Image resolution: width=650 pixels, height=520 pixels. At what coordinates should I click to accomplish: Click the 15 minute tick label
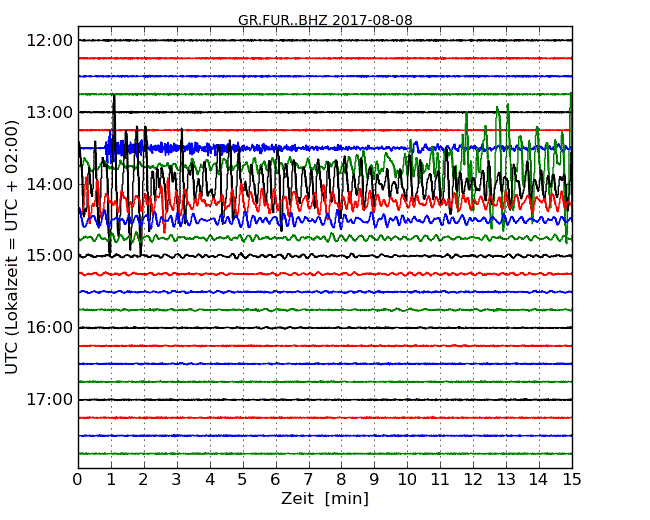572,479
